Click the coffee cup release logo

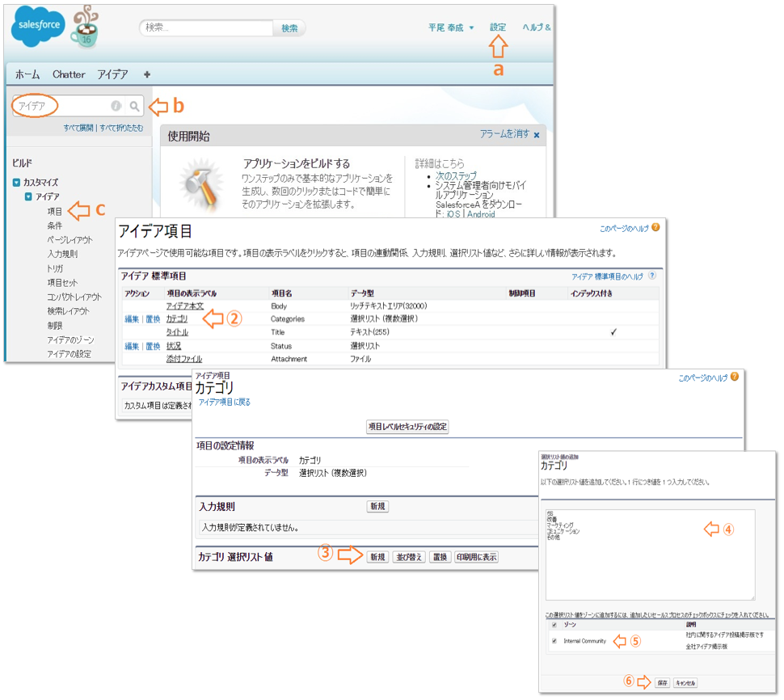[85, 27]
